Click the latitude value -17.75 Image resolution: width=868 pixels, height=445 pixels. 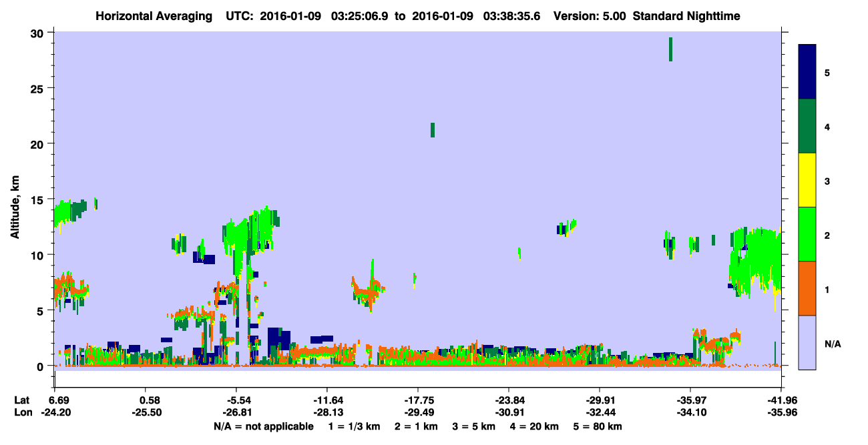click(x=418, y=400)
